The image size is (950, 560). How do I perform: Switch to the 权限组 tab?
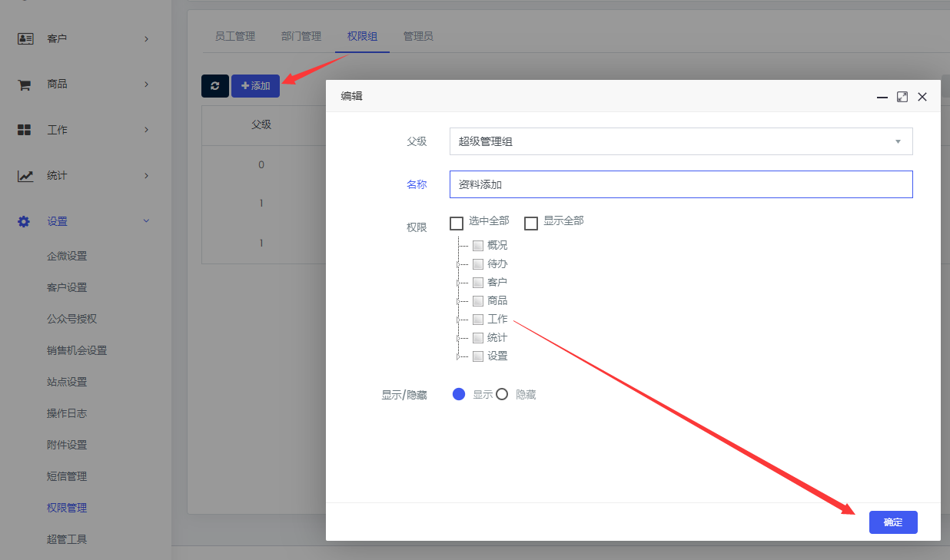(363, 36)
